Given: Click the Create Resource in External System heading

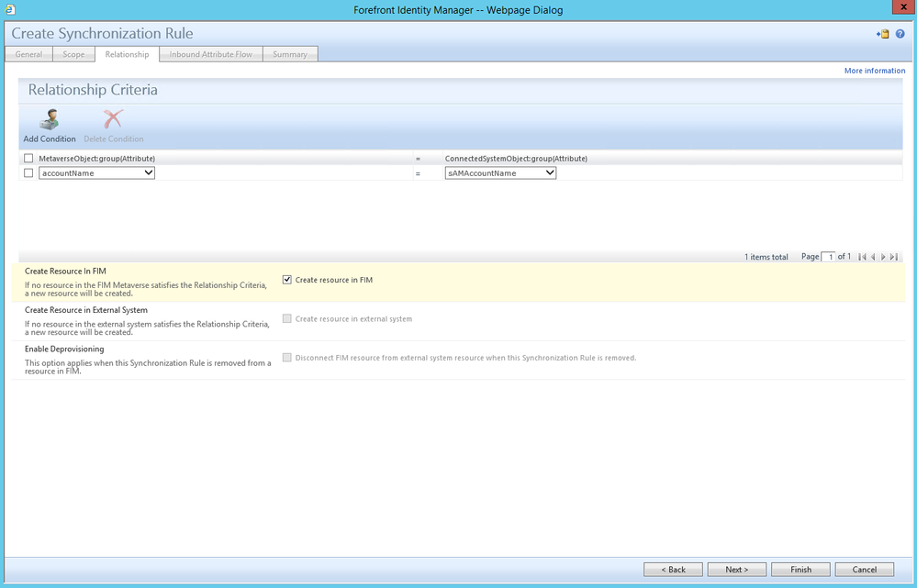Looking at the screenshot, I should (x=86, y=310).
